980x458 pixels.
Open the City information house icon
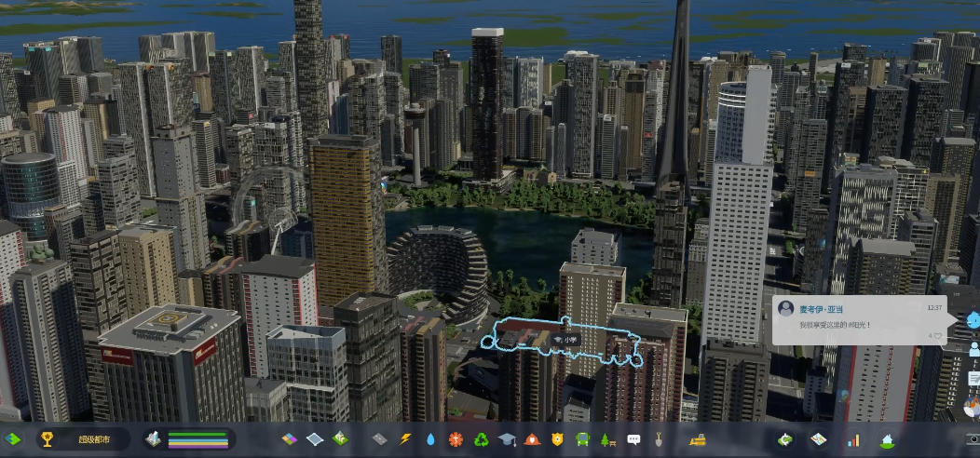(x=887, y=440)
